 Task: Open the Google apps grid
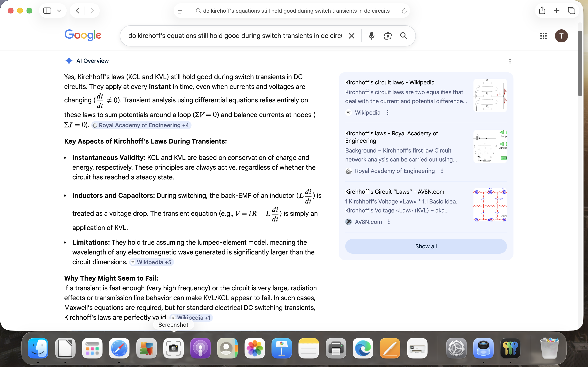(543, 36)
